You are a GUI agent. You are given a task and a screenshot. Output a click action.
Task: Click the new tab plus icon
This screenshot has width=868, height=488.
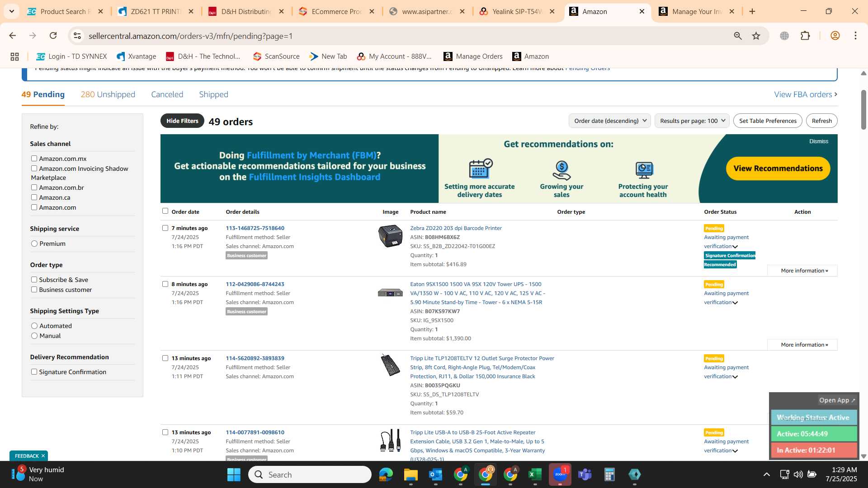[x=752, y=11]
